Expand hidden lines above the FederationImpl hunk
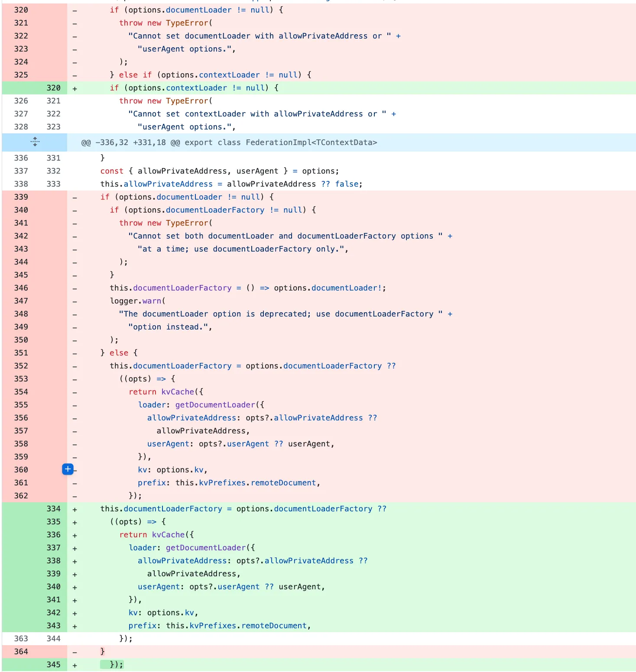The width and height of the screenshot is (636, 672). 35,142
